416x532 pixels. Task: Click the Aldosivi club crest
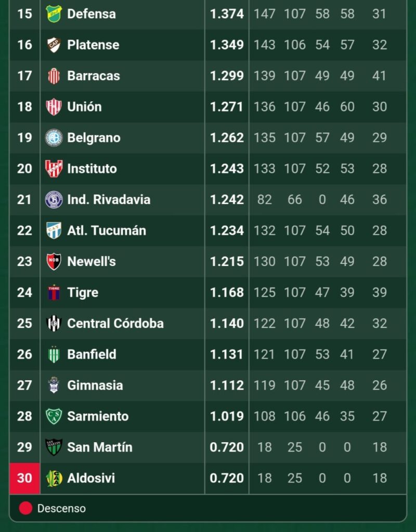54,478
